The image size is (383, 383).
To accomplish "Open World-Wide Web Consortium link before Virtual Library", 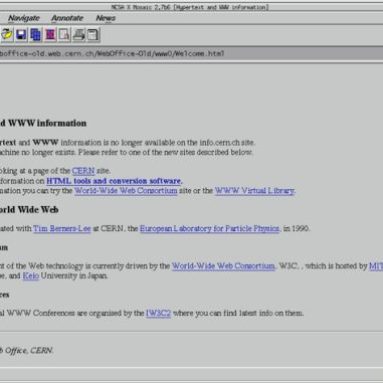I will (126, 191).
